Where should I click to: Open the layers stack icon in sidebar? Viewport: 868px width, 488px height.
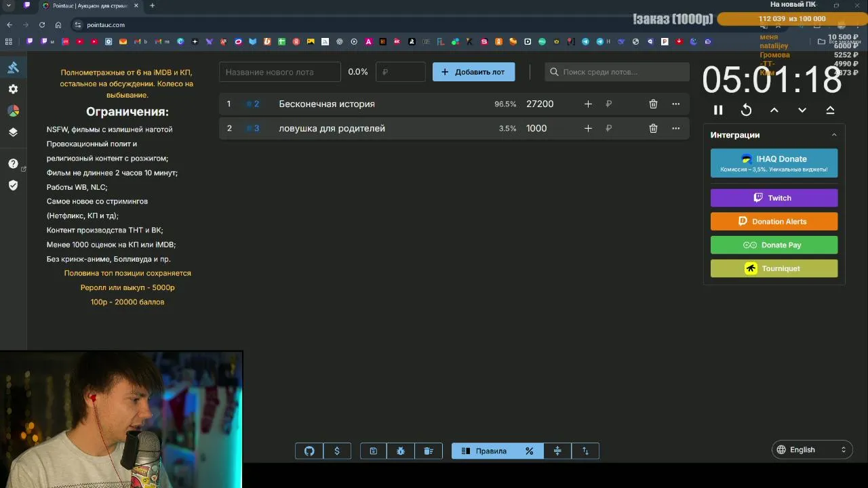[13, 132]
